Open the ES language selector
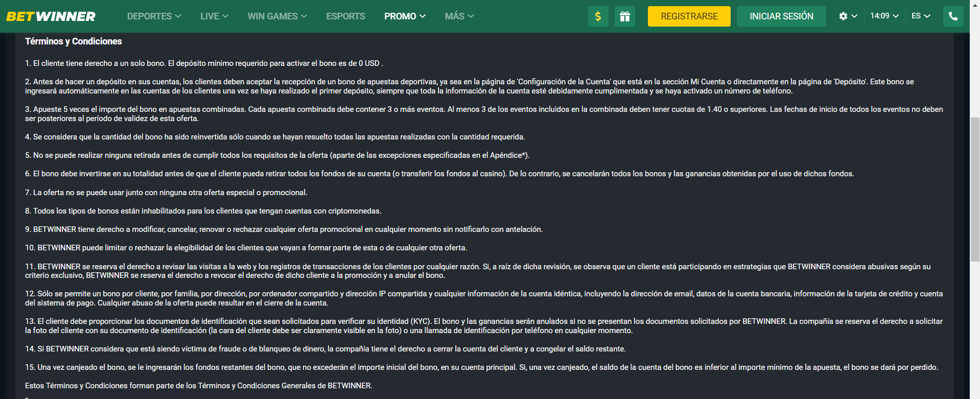Screen dimensions: 980x399 pyautogui.click(x=921, y=16)
